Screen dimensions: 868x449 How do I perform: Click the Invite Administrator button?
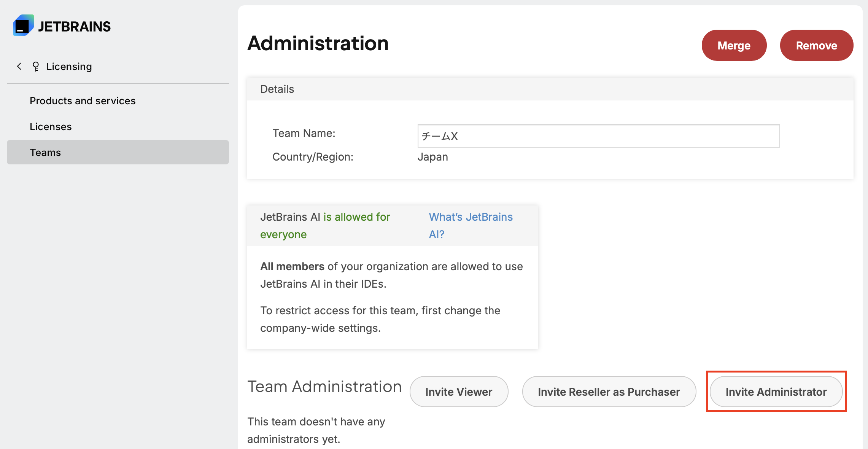pos(776,392)
